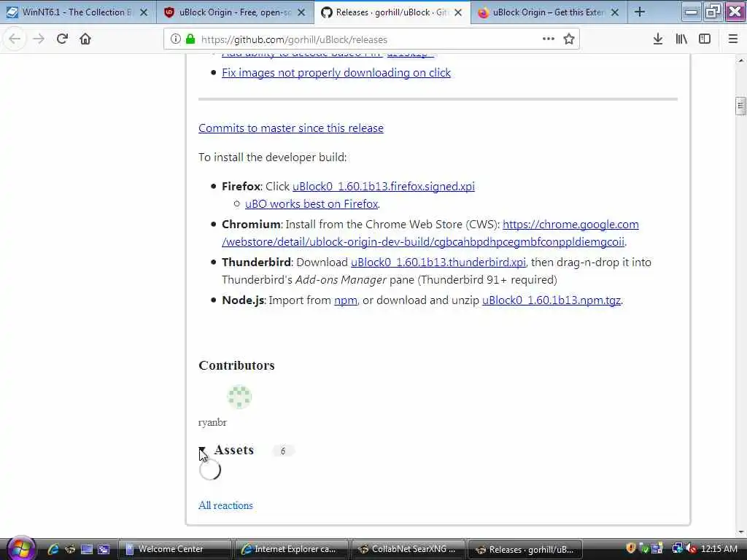Click Switch between windows quick launch icon
Screen dimensions: 747x560
coord(104,549)
